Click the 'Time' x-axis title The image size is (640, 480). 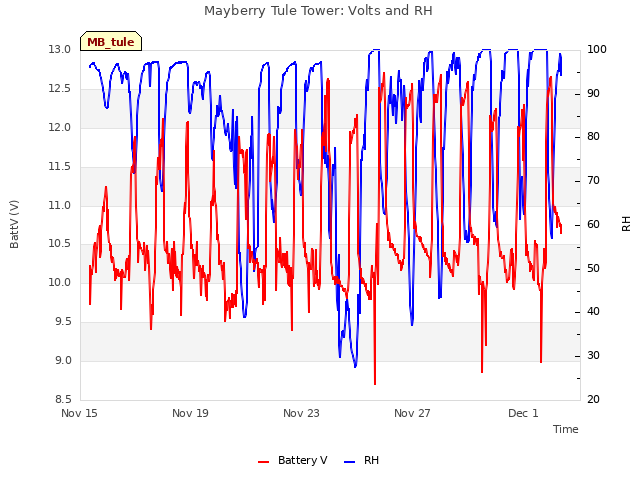565,429
